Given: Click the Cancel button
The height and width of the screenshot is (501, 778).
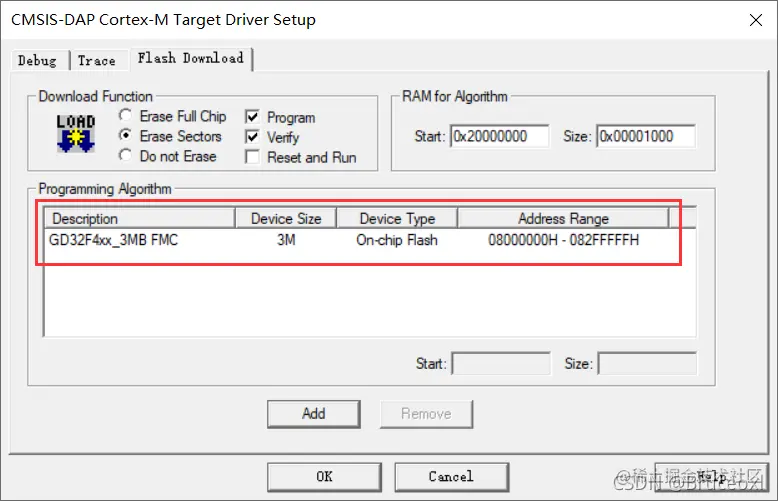Looking at the screenshot, I should click(452, 477).
